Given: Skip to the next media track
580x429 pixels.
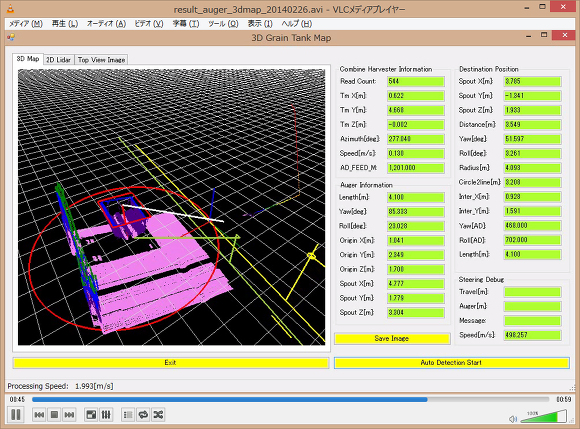Looking at the screenshot, I should tap(69, 415).
